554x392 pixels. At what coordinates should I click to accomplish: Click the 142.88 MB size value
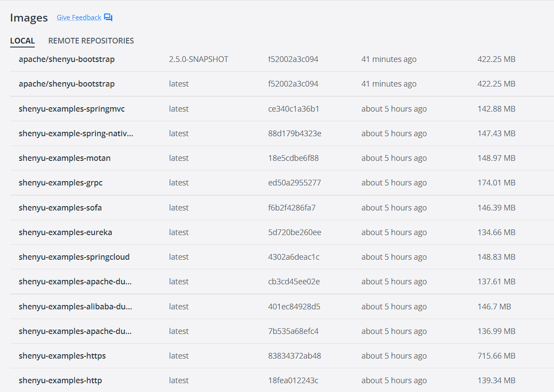496,109
